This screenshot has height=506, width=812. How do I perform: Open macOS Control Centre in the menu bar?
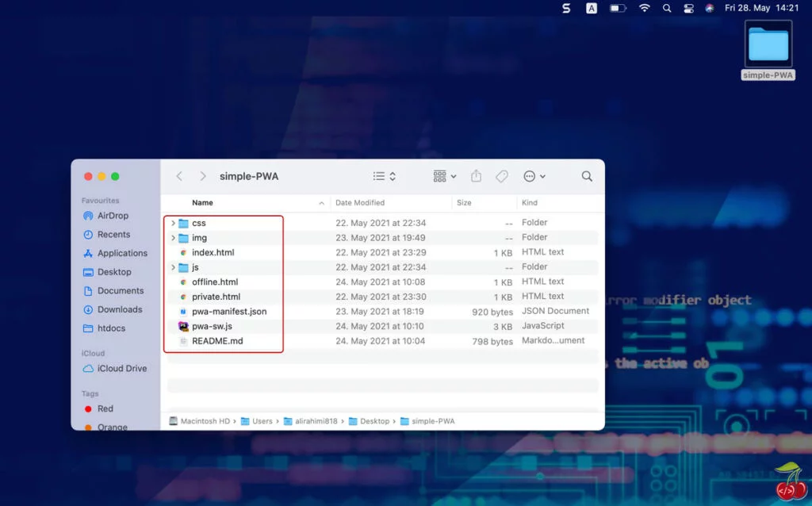pyautogui.click(x=688, y=8)
